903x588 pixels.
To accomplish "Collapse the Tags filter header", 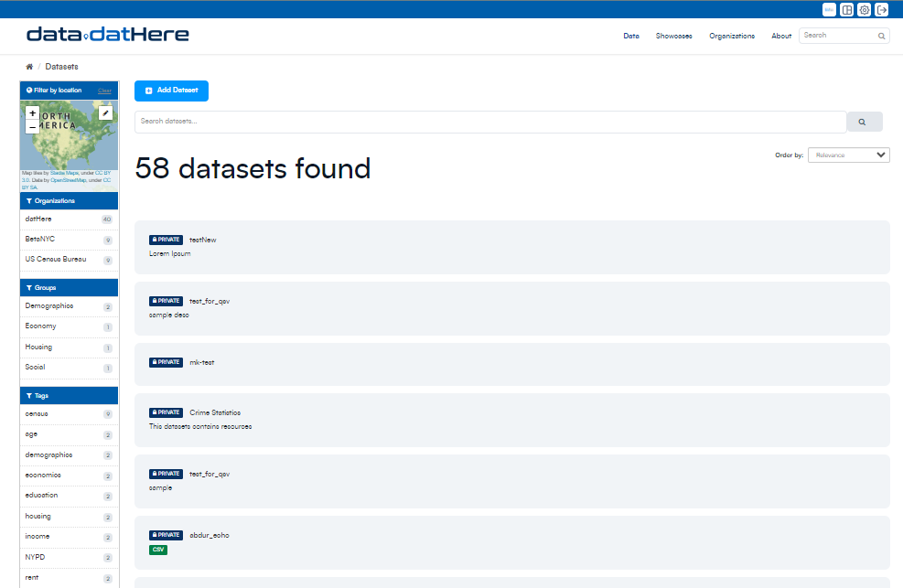I will [x=69, y=396].
